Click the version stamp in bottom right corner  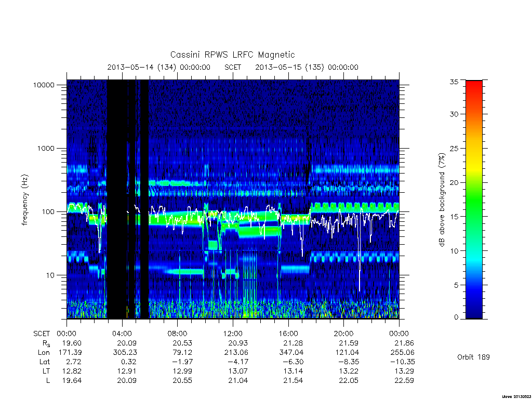516,396
